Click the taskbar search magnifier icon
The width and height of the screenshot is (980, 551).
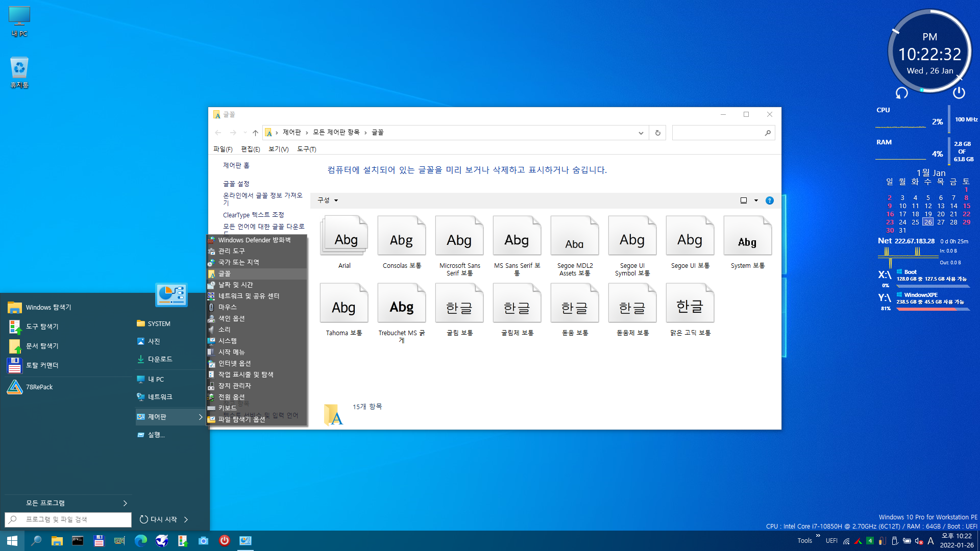click(36, 541)
